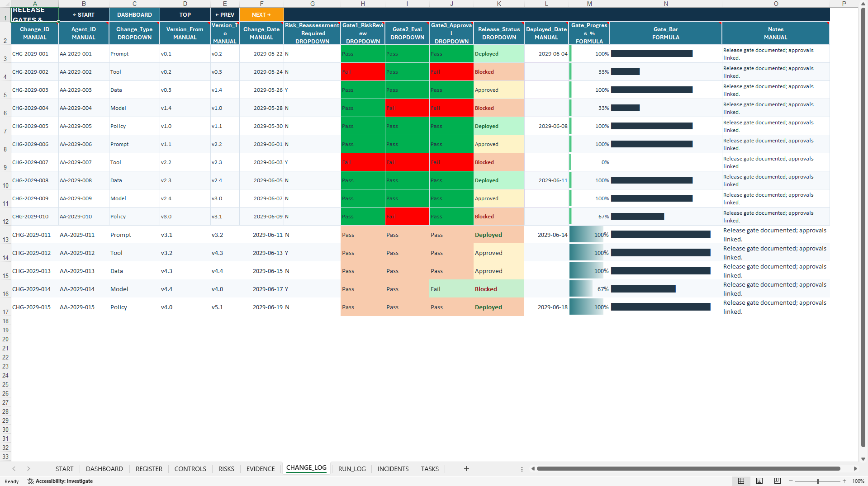This screenshot has width=868, height=486.
Task: Add a new sheet with plus icon
Action: coord(466,469)
